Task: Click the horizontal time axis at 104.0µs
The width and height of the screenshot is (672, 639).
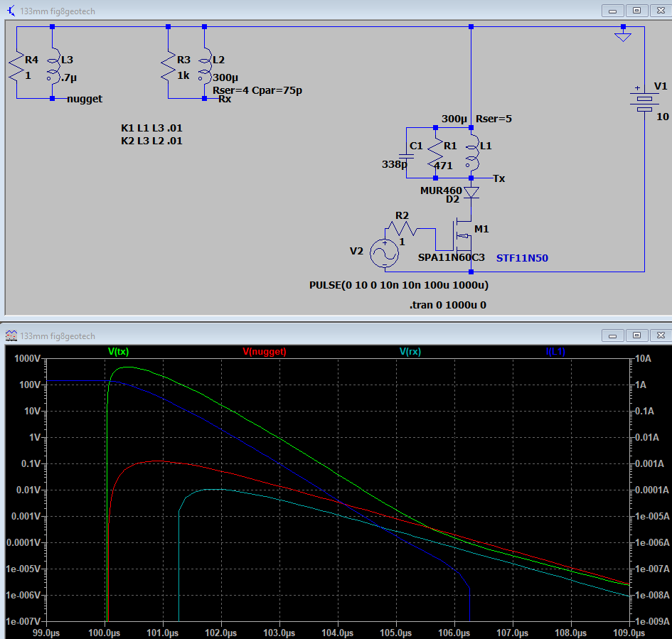Action: coord(338,631)
